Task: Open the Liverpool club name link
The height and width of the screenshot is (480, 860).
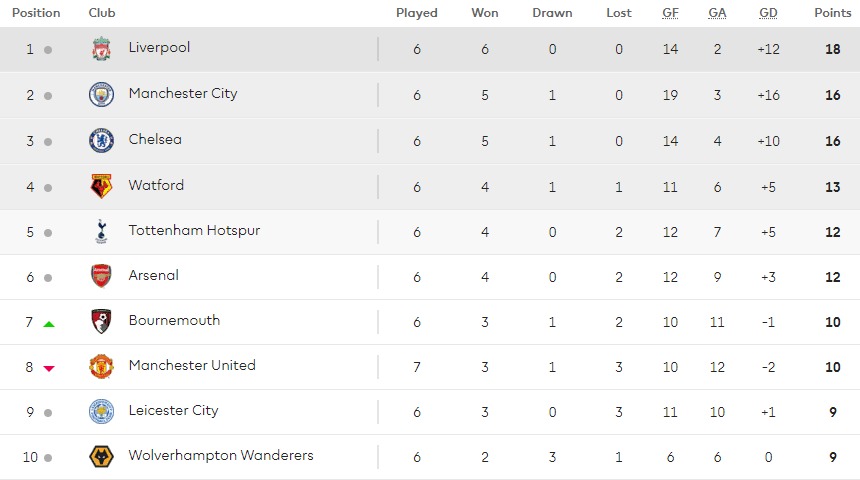Action: pos(159,48)
